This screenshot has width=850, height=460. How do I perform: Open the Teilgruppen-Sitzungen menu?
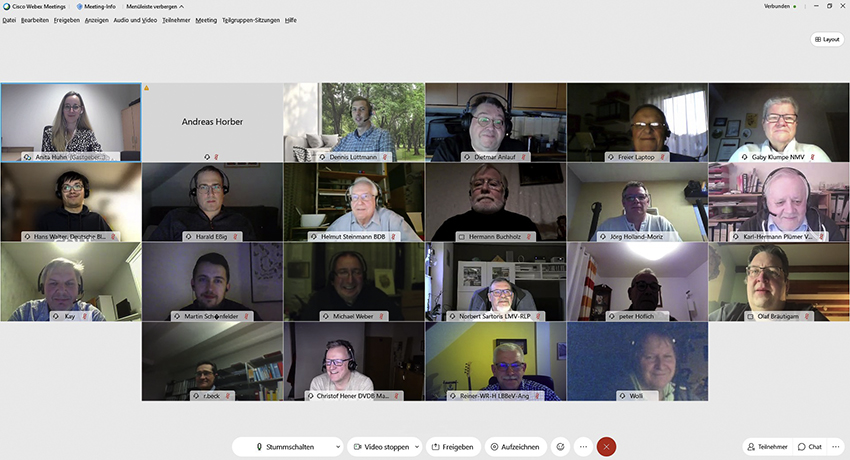point(251,20)
